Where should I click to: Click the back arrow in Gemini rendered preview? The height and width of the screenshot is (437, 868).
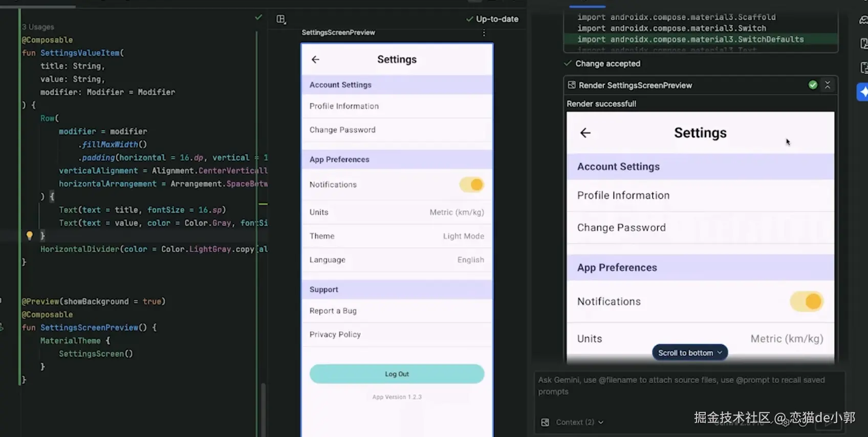click(x=585, y=133)
